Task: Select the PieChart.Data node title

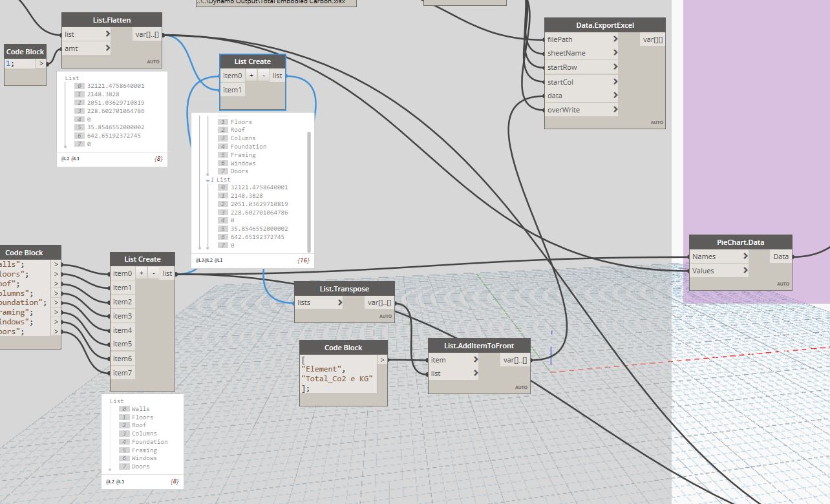Action: [741, 242]
